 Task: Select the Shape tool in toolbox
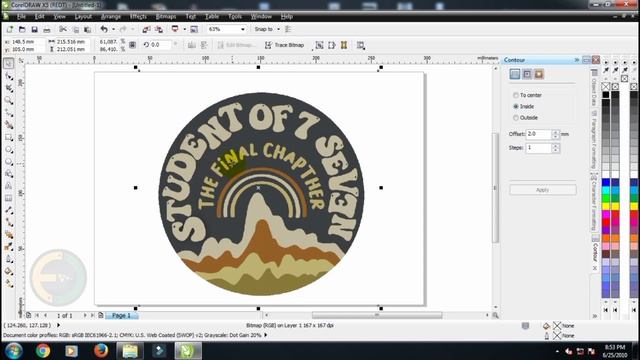coord(9,76)
